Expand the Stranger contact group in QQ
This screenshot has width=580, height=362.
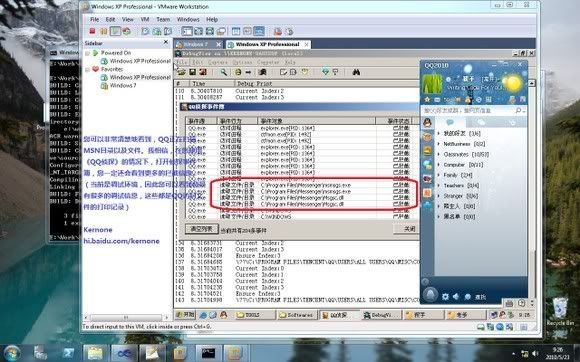pos(439,196)
